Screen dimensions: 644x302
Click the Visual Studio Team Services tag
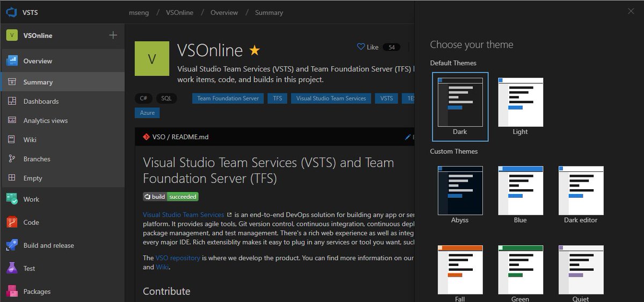point(331,98)
